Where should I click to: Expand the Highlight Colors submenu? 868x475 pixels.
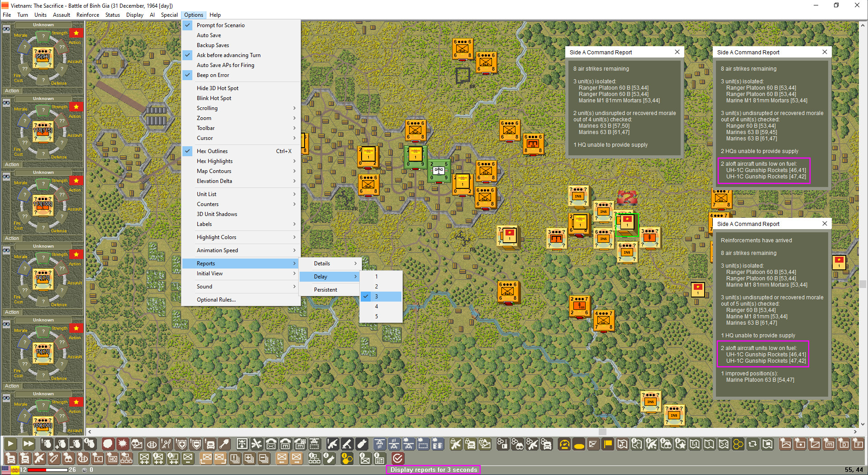(241, 237)
